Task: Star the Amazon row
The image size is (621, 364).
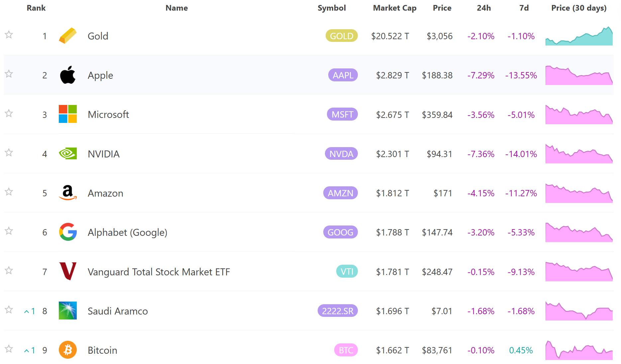Action: point(9,192)
